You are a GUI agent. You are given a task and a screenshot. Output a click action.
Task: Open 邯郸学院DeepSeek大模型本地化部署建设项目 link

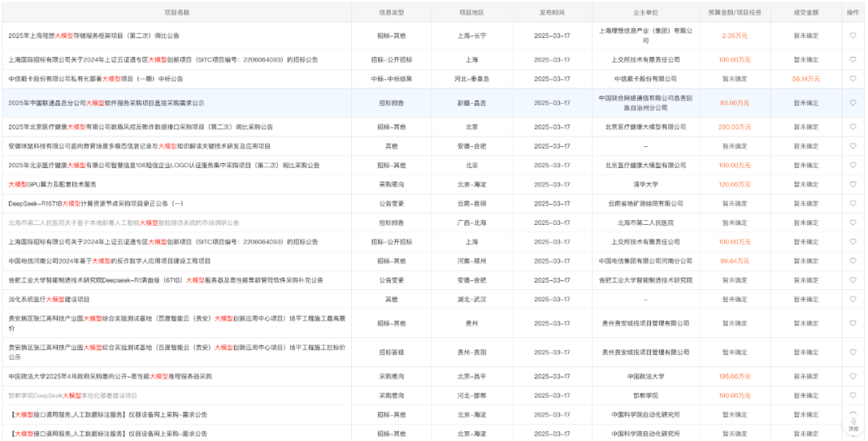[x=72, y=396]
